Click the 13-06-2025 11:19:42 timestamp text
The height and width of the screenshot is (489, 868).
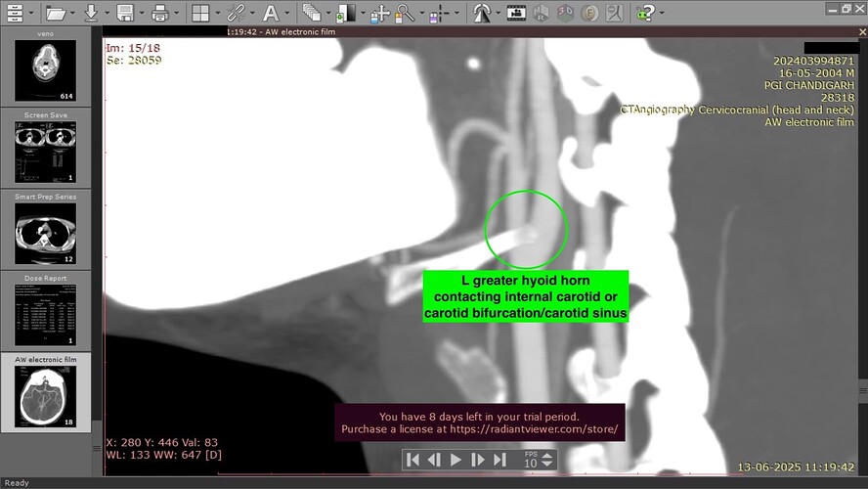[796, 467]
